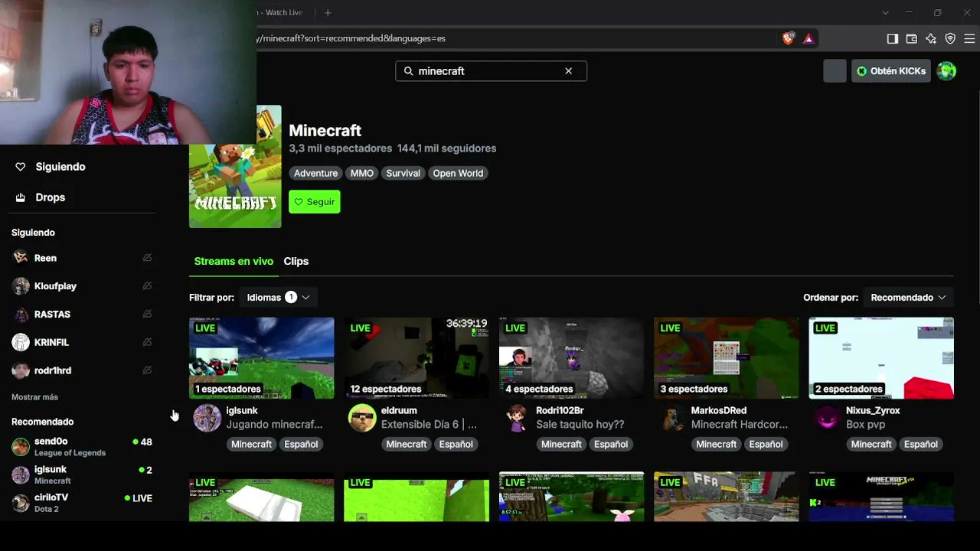Click Nixus_Zyrox's avatar in the stream card
This screenshot has height=551, width=980.
click(x=827, y=418)
